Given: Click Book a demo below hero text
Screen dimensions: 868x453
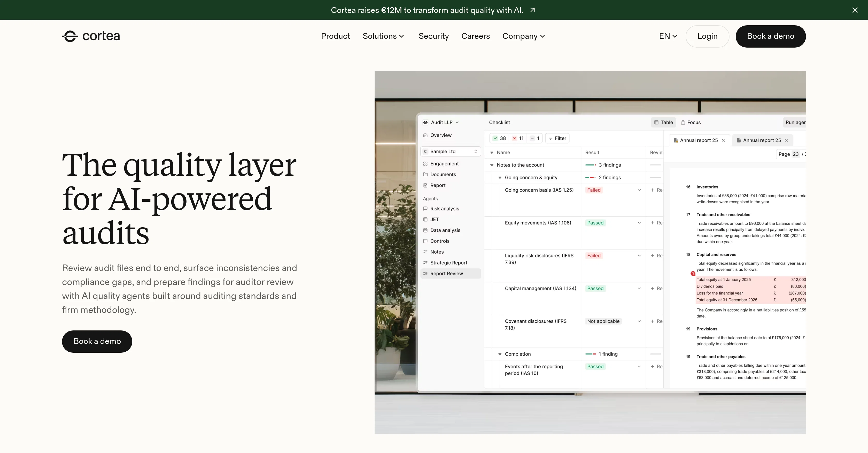Looking at the screenshot, I should click(x=97, y=341).
